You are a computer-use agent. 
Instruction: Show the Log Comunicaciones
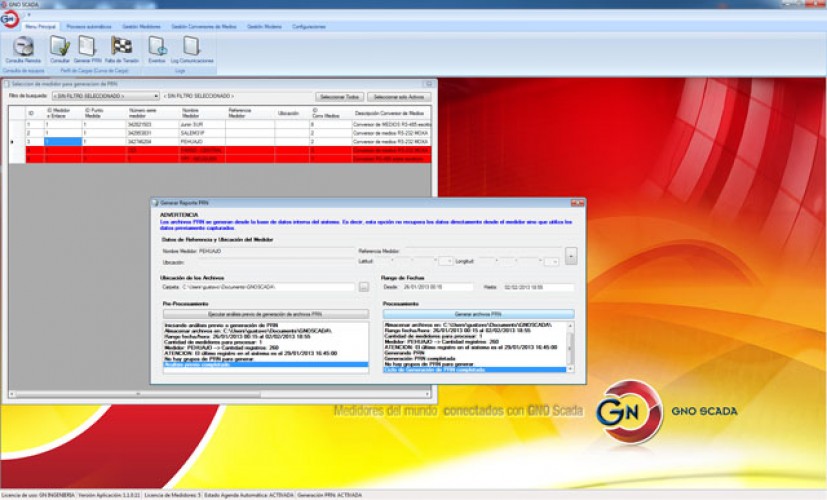click(x=192, y=50)
